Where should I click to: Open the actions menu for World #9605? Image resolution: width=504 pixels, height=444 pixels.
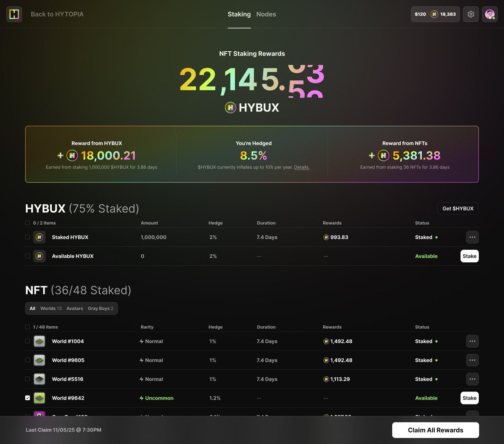pos(472,360)
